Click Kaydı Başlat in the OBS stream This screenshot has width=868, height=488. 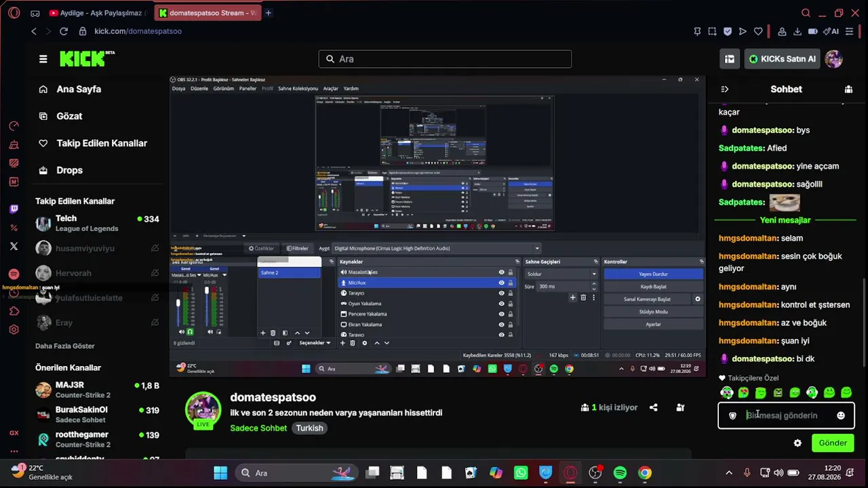click(654, 287)
